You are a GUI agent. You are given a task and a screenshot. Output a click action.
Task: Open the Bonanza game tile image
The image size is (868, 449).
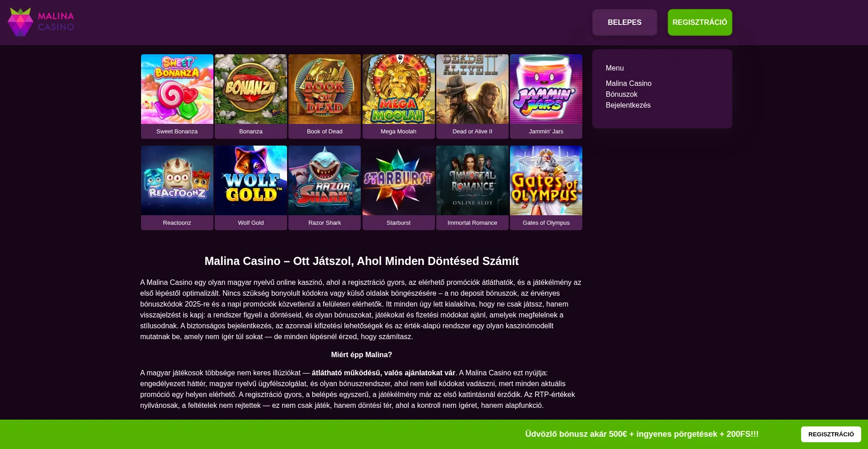[x=251, y=89]
